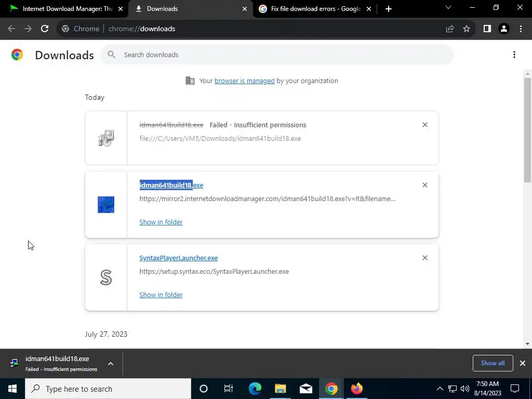Click the Chrome icon on taskbar
This screenshot has width=532, height=399.
pos(331,389)
